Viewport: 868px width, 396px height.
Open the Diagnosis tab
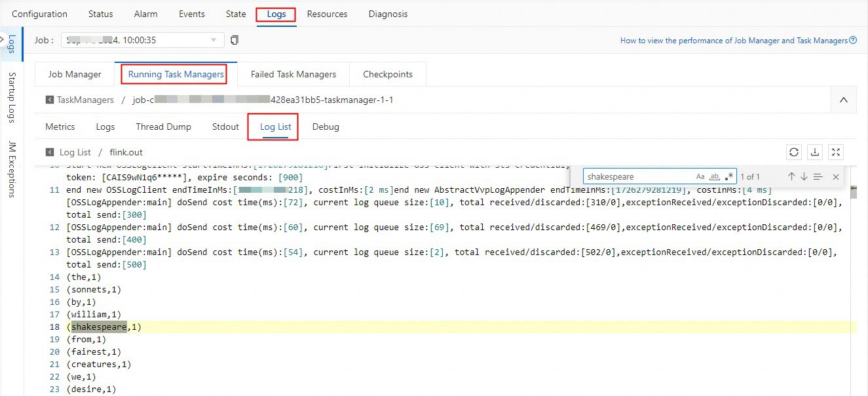(x=388, y=14)
